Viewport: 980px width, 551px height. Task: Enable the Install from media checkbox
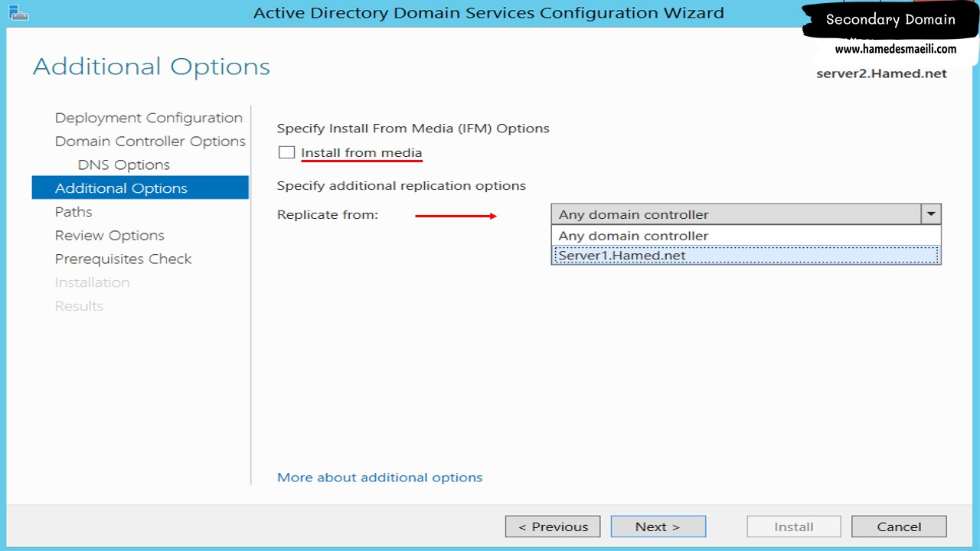(286, 152)
